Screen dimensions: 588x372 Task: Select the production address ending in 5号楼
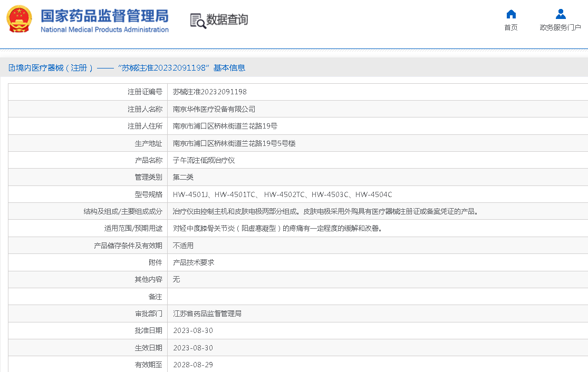point(234,143)
